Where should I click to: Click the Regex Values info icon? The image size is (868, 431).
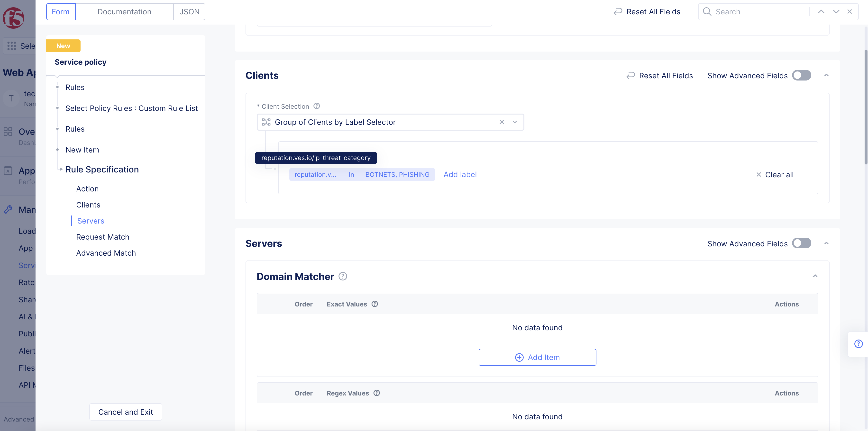click(x=377, y=393)
